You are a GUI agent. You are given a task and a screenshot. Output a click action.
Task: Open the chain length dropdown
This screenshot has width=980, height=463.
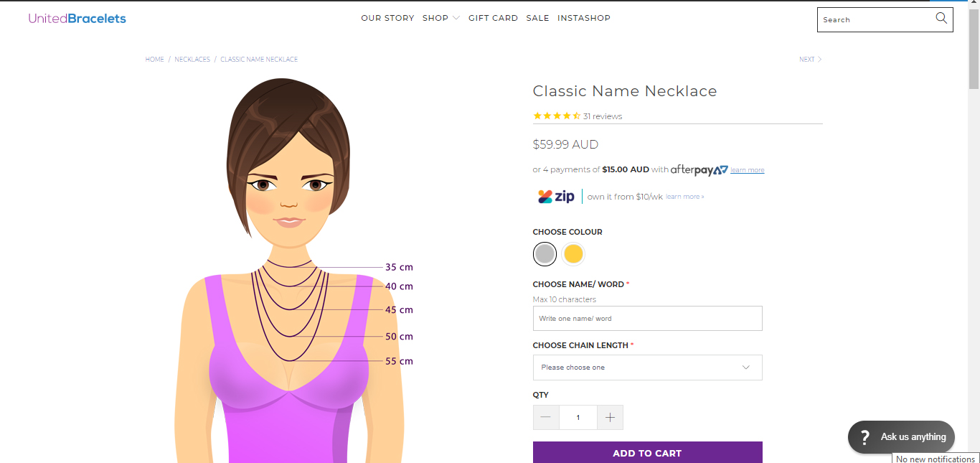click(x=647, y=368)
